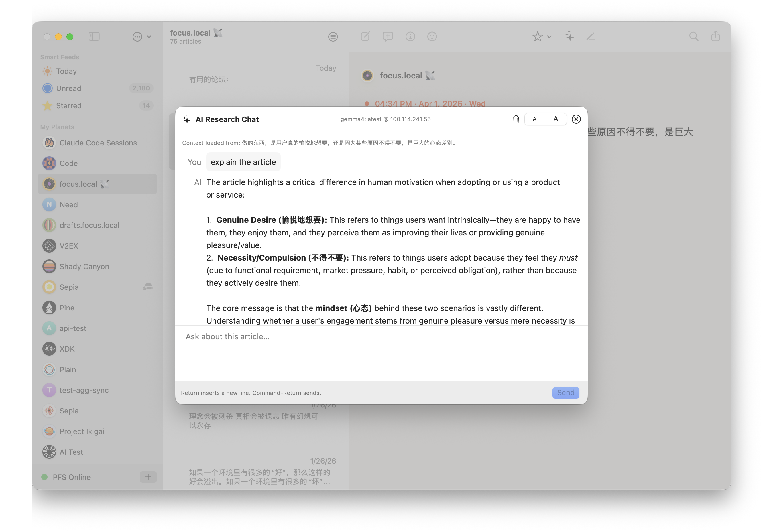The height and width of the screenshot is (532, 763).
Task: Click the trash icon to clear chat
Action: tap(516, 119)
